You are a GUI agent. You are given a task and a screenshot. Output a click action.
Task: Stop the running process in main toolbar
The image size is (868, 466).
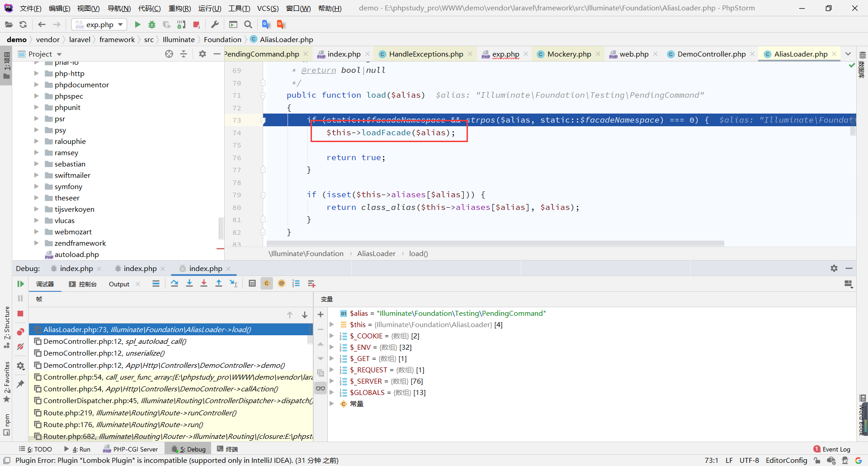tap(196, 24)
